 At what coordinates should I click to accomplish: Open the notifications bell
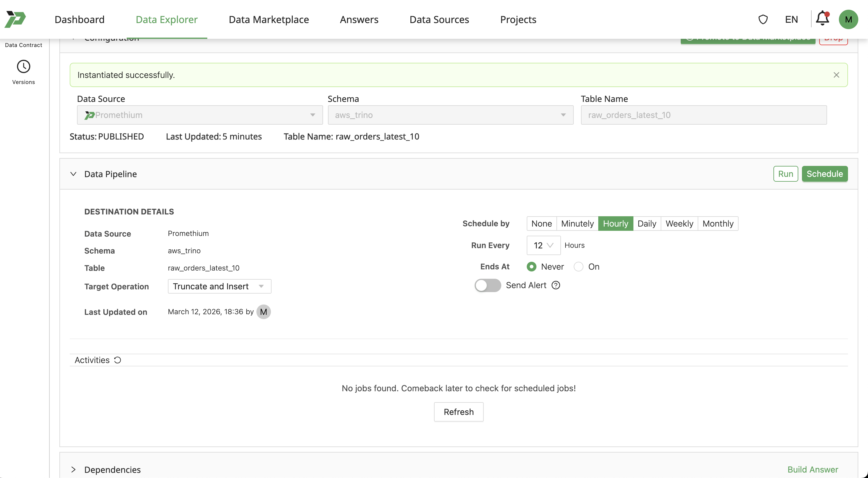click(822, 19)
